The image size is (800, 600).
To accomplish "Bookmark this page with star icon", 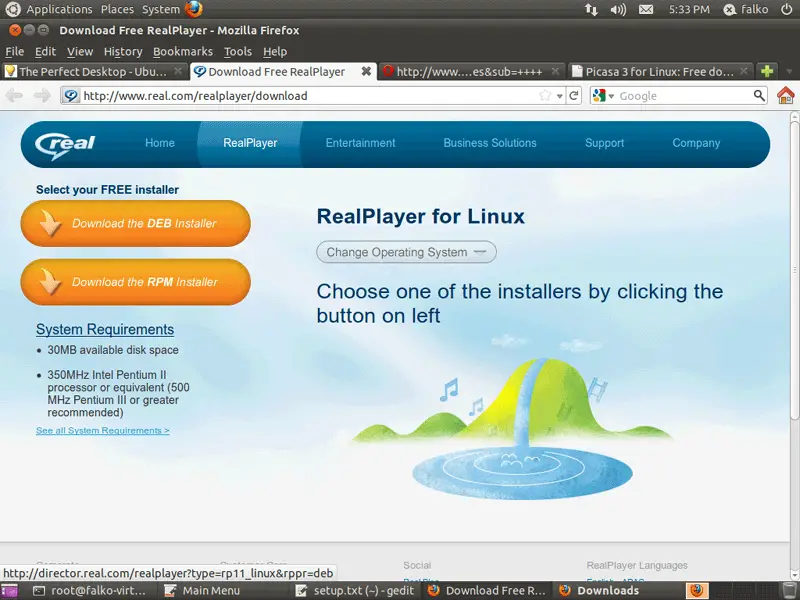I will [545, 95].
